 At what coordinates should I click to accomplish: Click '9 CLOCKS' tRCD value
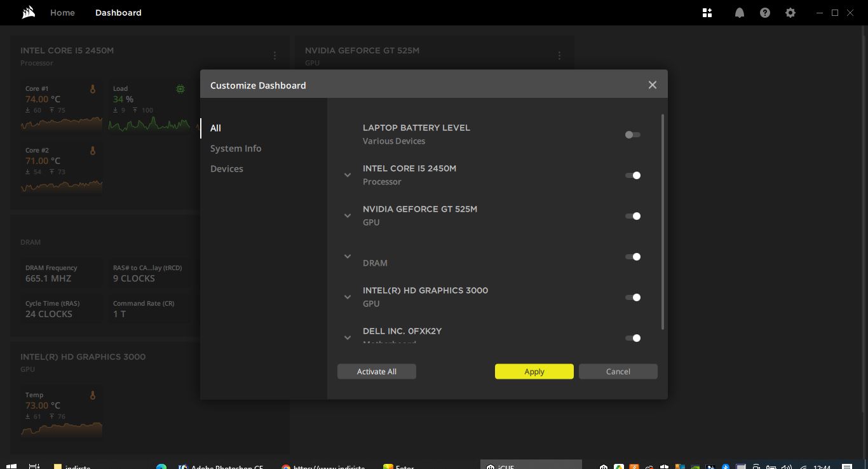click(x=134, y=278)
